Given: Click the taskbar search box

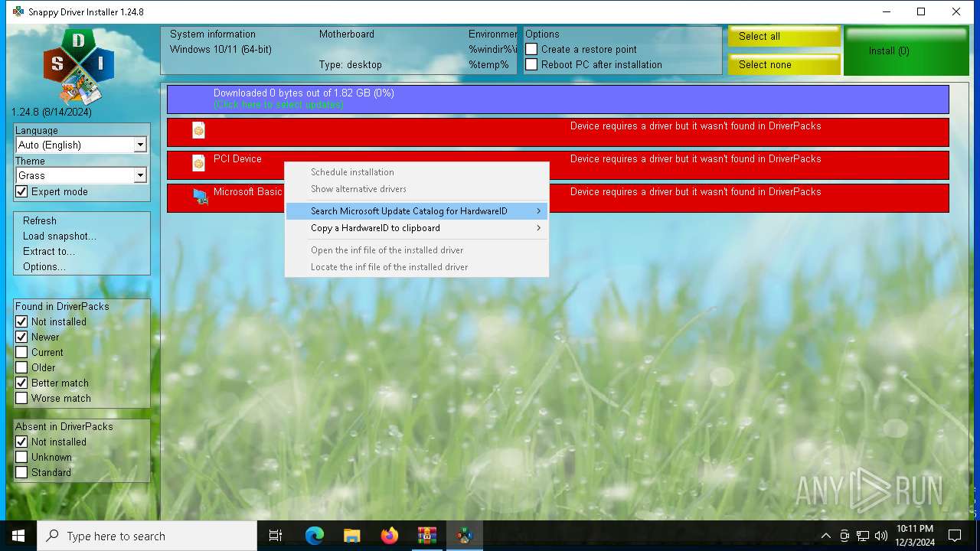Looking at the screenshot, I should point(147,536).
